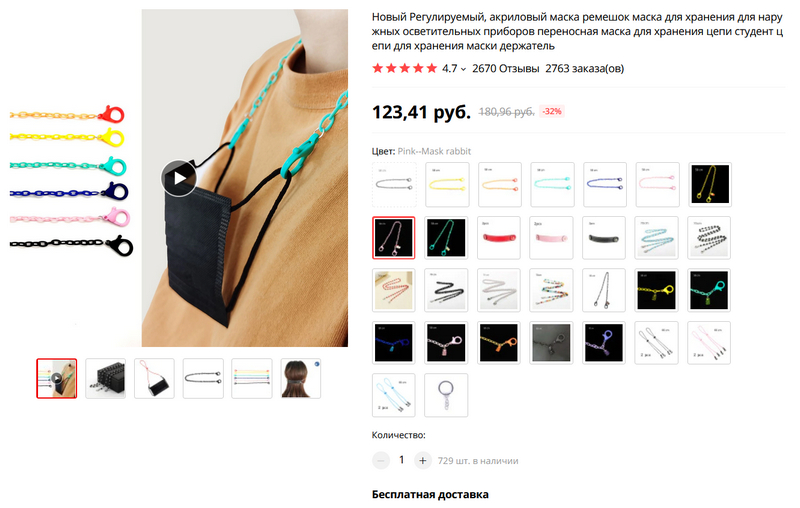Show the black masks stack thumbnail
The image size is (800, 508).
pos(106,378)
